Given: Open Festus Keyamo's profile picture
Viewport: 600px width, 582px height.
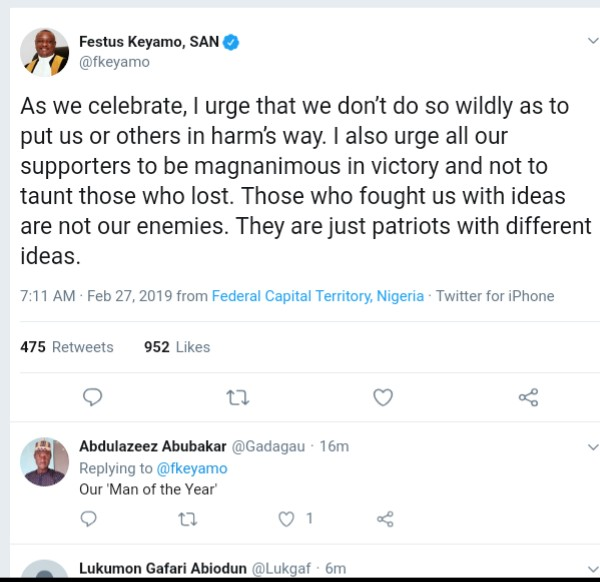Looking at the screenshot, I should click(45, 51).
